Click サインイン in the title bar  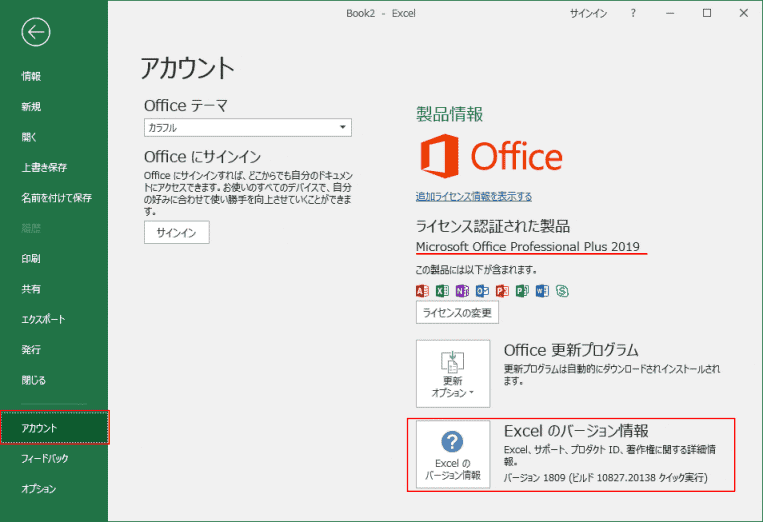[588, 13]
